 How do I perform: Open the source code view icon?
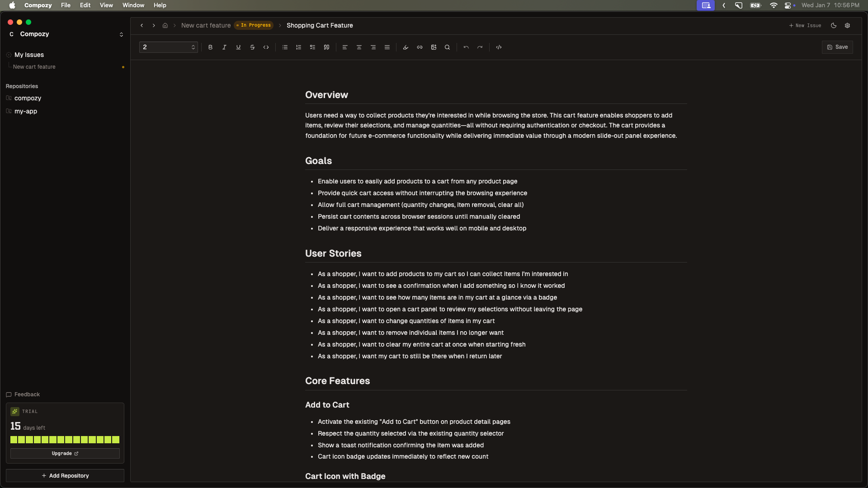pos(499,47)
